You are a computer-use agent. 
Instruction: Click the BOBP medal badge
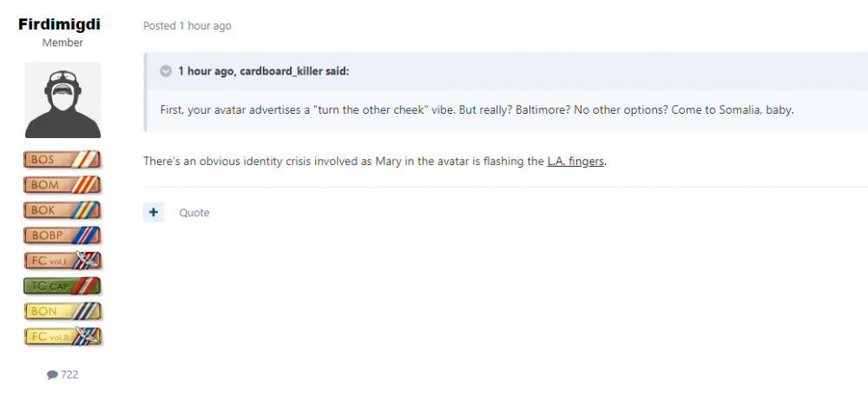(x=62, y=235)
